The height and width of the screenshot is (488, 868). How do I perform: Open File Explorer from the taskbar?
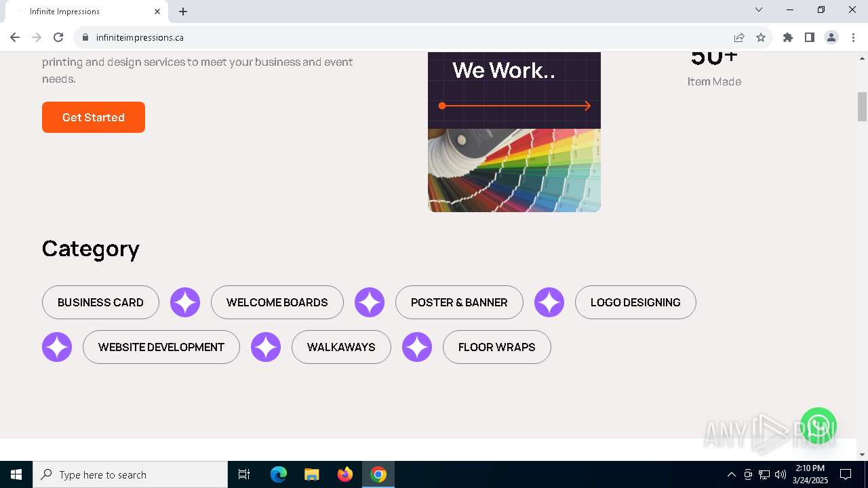pyautogui.click(x=311, y=474)
